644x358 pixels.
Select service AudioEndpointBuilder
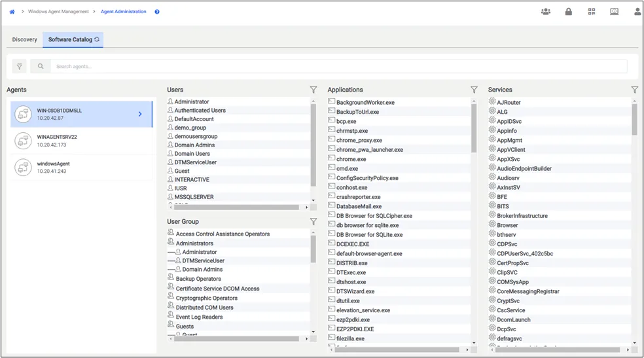click(524, 169)
